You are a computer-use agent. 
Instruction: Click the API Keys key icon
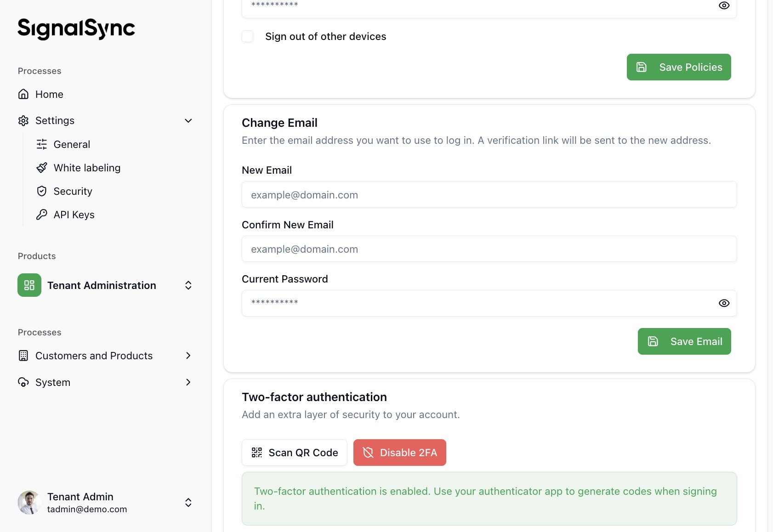point(42,215)
